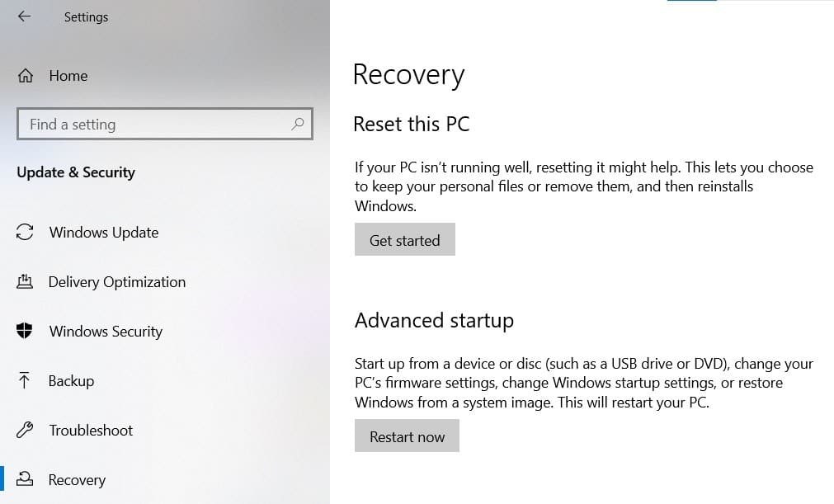Click the Delivery Optimization icon
Screen dimensions: 834x504
pos(24,281)
